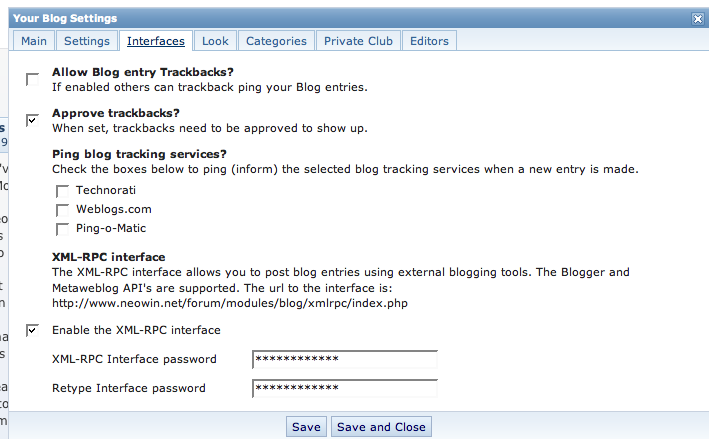
Task: Click the Your Blog Settings title bar
Action: point(300,18)
